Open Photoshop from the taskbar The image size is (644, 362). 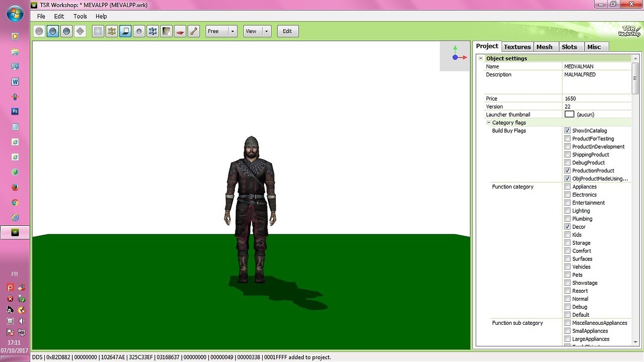[x=15, y=112]
